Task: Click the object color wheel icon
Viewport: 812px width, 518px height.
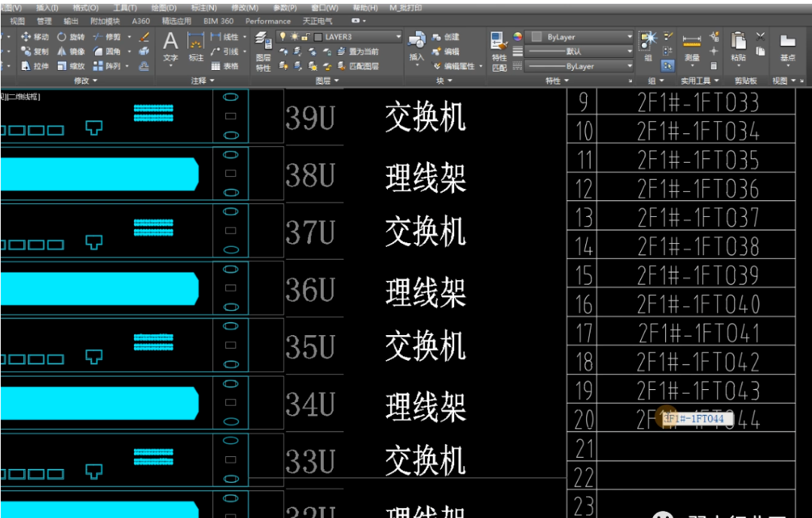Action: click(517, 36)
